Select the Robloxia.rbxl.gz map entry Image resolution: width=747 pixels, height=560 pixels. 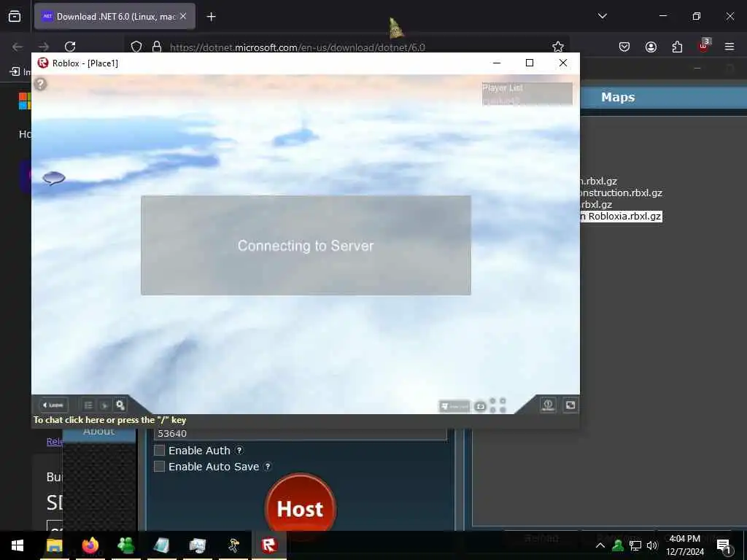click(622, 216)
